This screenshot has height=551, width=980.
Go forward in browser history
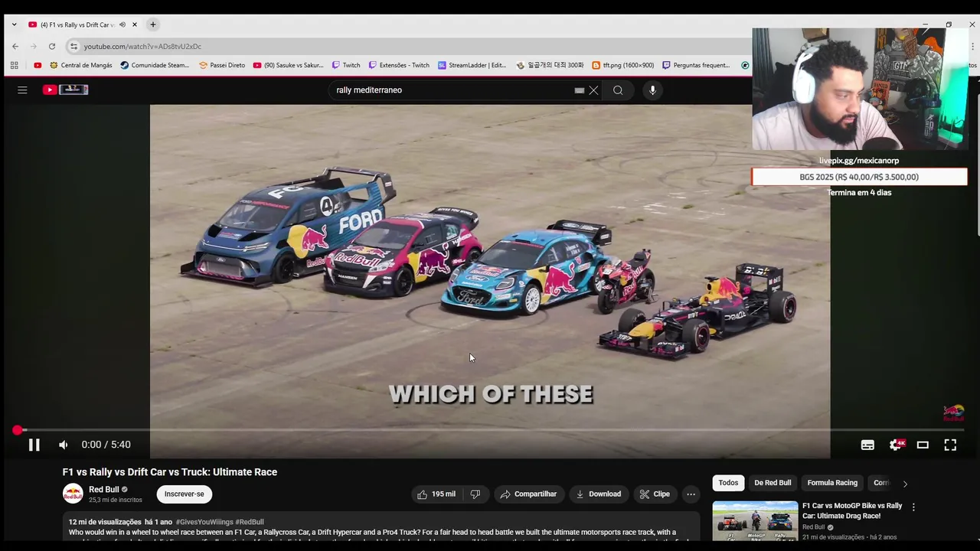pyautogui.click(x=34, y=47)
